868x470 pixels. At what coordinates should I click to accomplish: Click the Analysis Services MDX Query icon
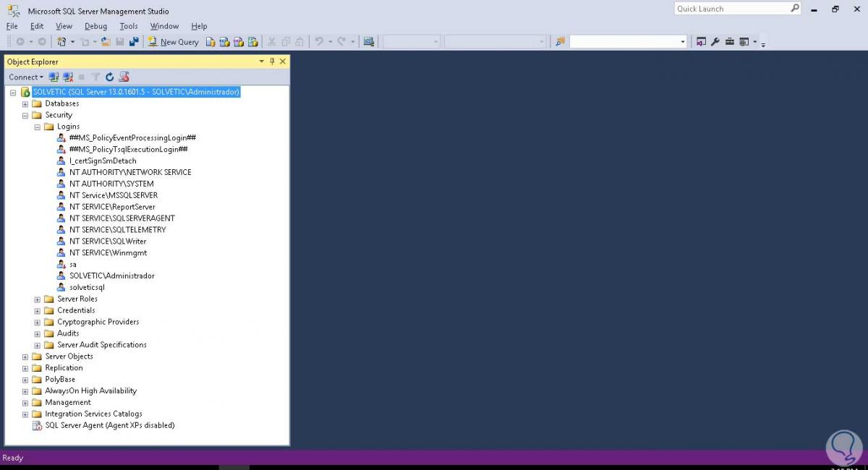click(224, 42)
